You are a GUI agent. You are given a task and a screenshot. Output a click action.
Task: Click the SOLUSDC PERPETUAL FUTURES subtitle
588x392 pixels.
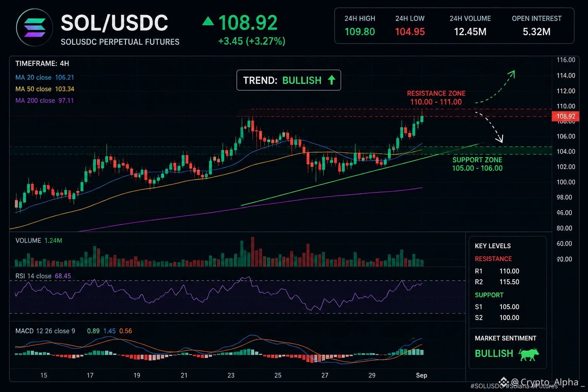coord(120,42)
